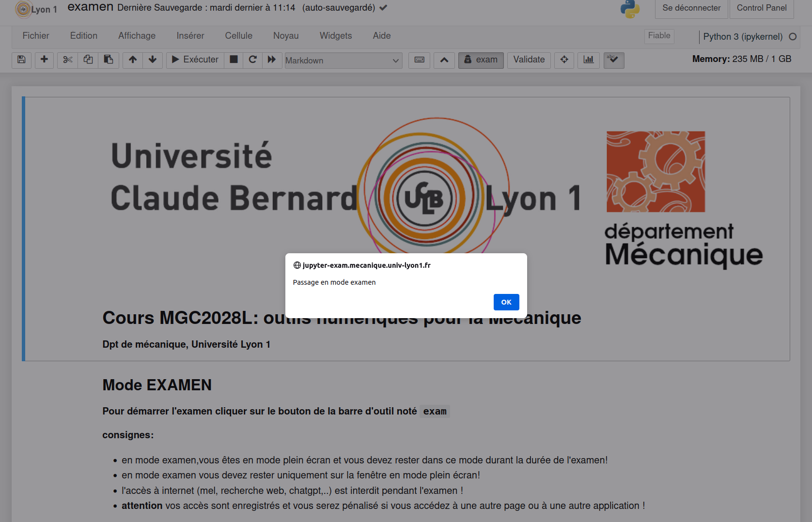The width and height of the screenshot is (812, 522).
Task: Insert a new cell with the plus icon
Action: [x=44, y=60]
